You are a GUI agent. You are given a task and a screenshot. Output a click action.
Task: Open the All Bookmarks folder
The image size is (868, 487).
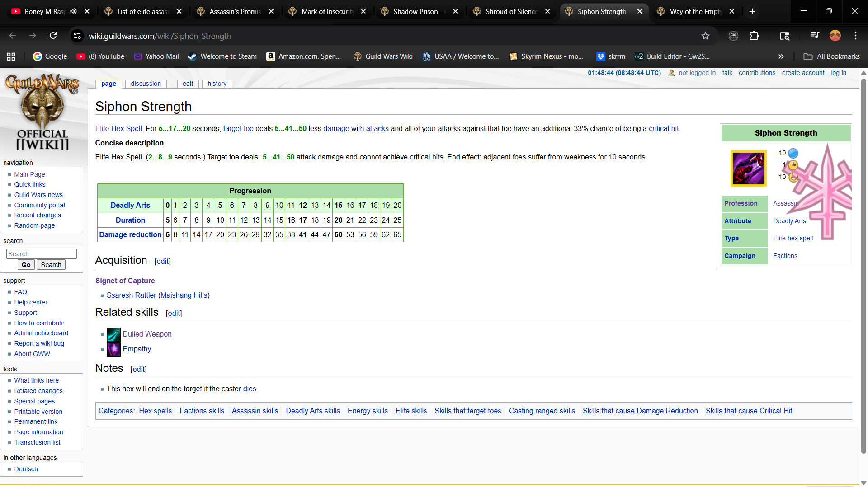point(832,56)
